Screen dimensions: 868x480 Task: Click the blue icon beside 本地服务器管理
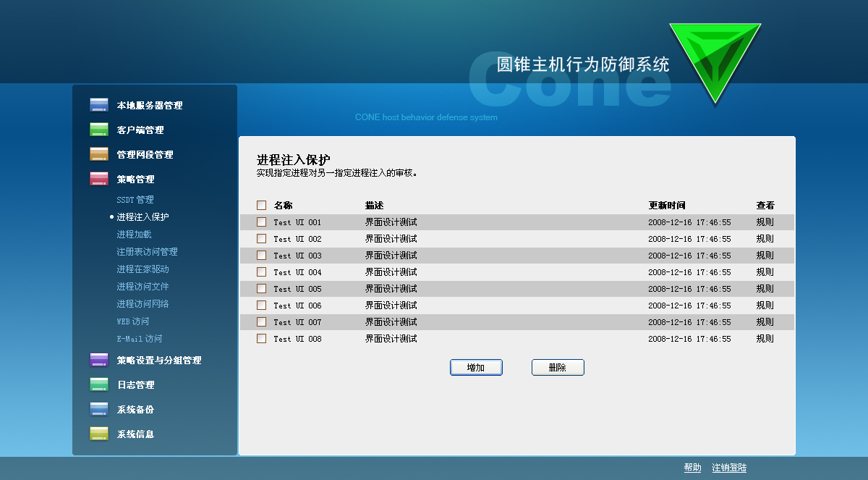99,105
